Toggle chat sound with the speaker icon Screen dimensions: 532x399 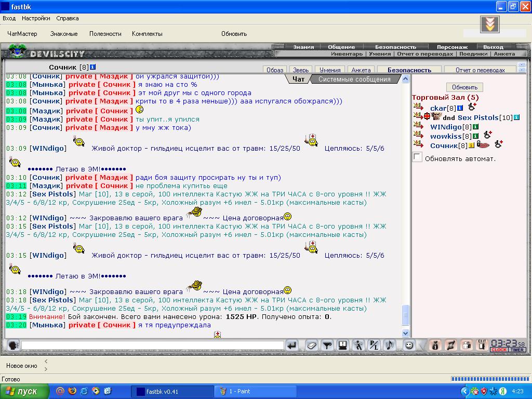pyautogui.click(x=390, y=345)
